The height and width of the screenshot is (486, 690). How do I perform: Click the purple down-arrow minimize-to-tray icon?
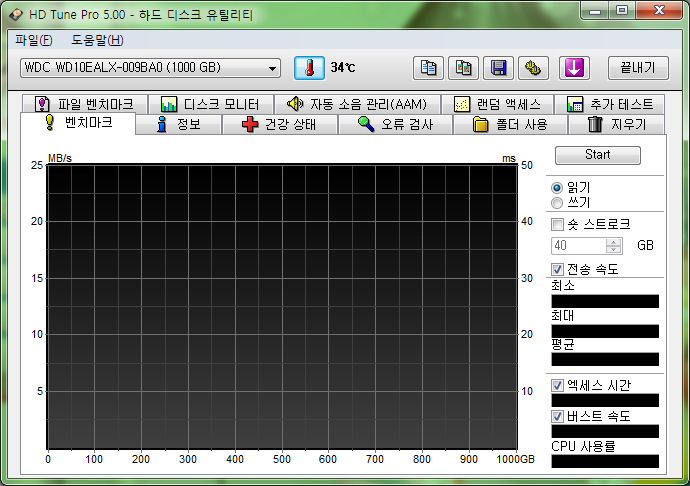(574, 68)
